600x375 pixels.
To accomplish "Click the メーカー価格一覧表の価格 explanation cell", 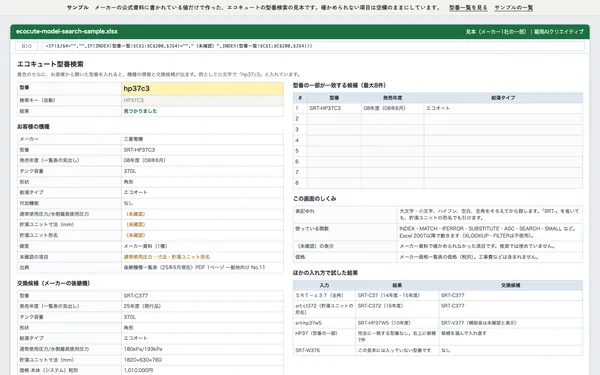I will point(490,257).
